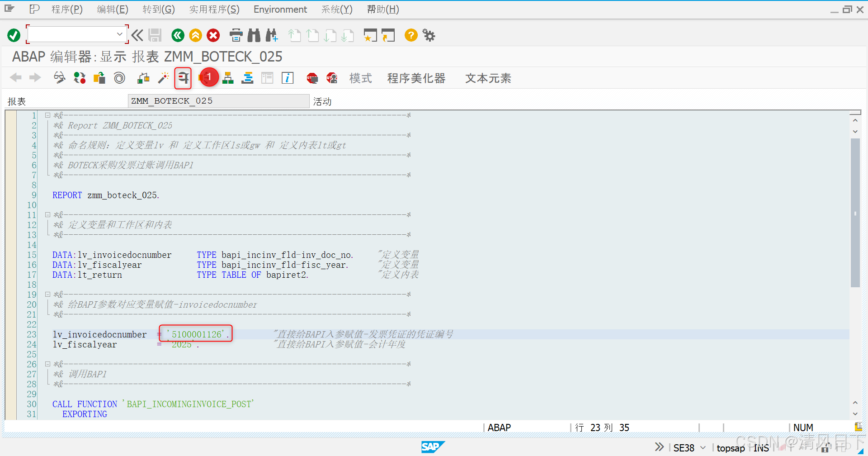Set a breakpoint using the red stop icon
This screenshot has width=868, height=456.
click(312, 78)
